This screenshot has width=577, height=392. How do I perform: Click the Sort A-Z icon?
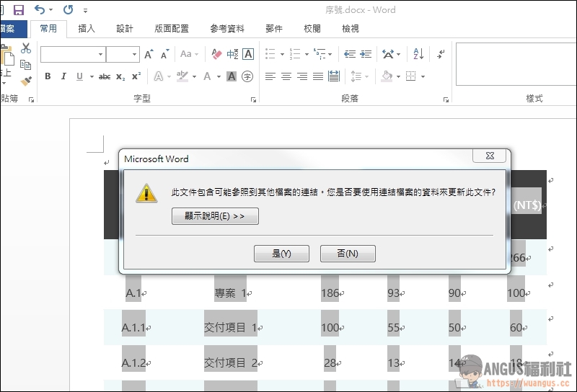point(419,54)
